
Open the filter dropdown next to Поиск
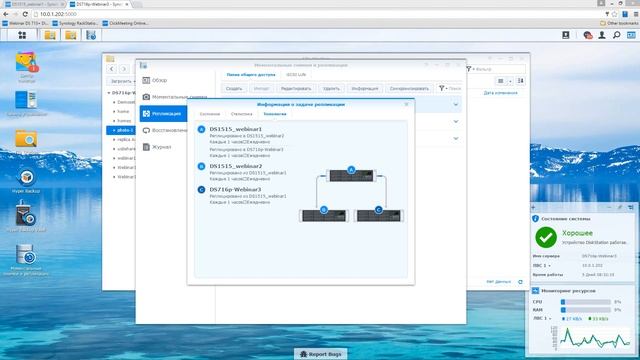[442, 88]
